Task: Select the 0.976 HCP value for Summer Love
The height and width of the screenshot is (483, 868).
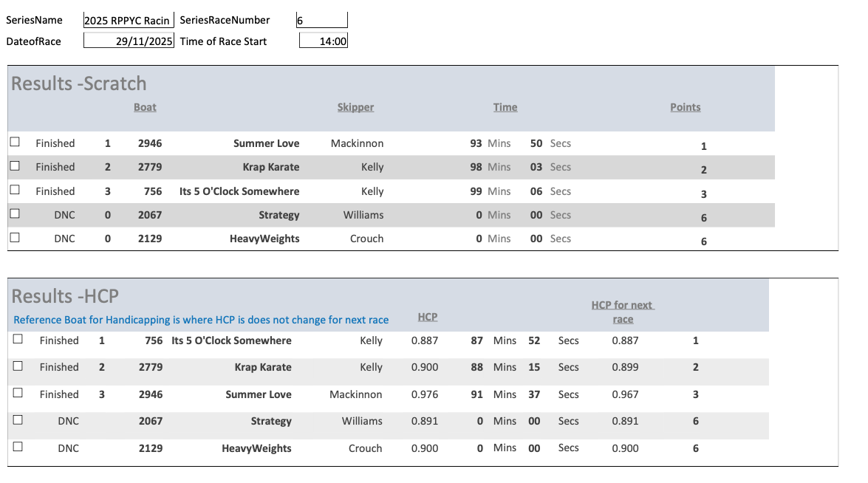Action: pyautogui.click(x=425, y=394)
